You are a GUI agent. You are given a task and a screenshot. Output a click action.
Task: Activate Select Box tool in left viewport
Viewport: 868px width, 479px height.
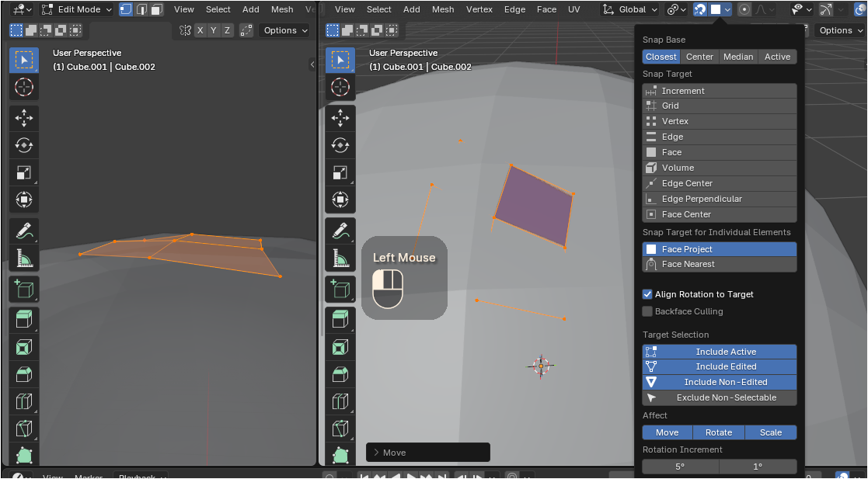24,60
